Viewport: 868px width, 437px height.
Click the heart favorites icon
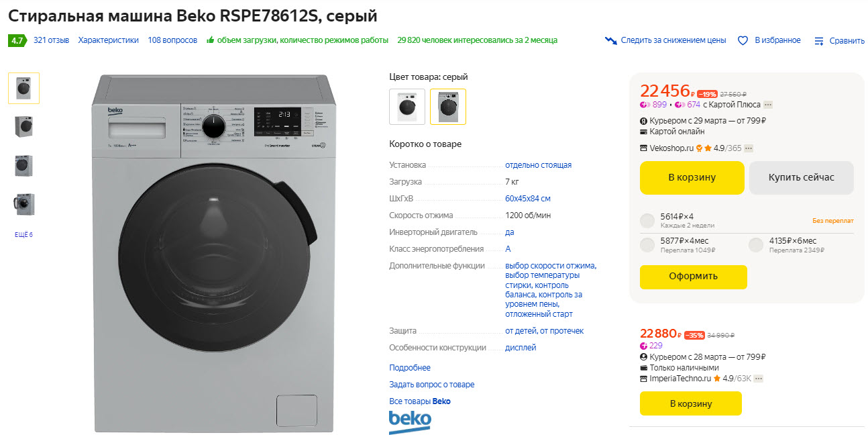[x=743, y=40]
